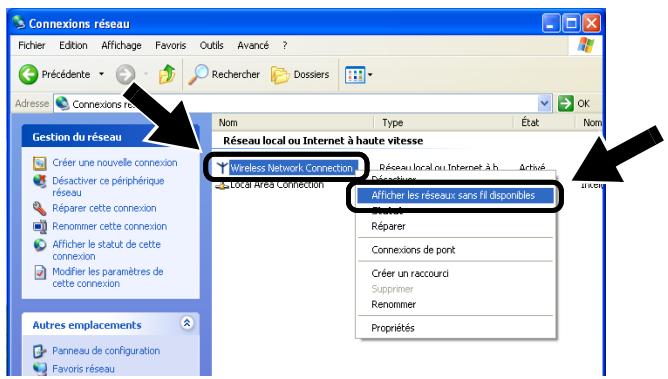Click the Gestion du réseau panel header
This screenshot has height=379, width=668.
(110, 137)
